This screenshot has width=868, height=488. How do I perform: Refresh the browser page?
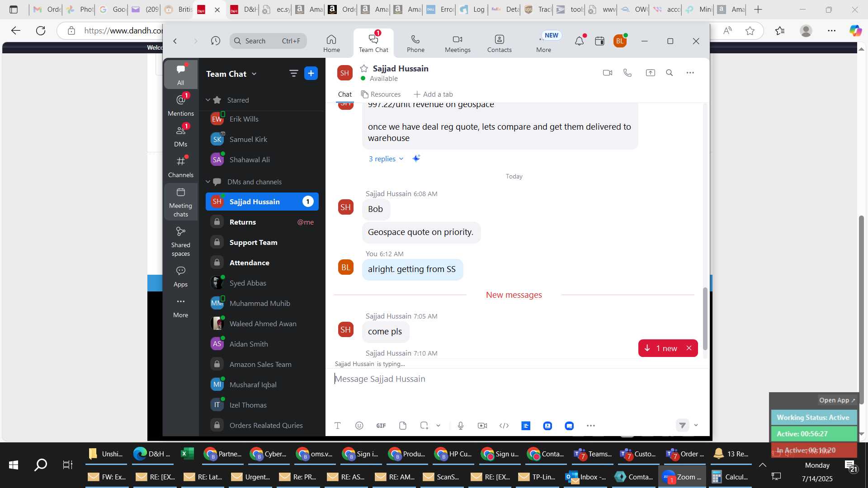coord(41,31)
